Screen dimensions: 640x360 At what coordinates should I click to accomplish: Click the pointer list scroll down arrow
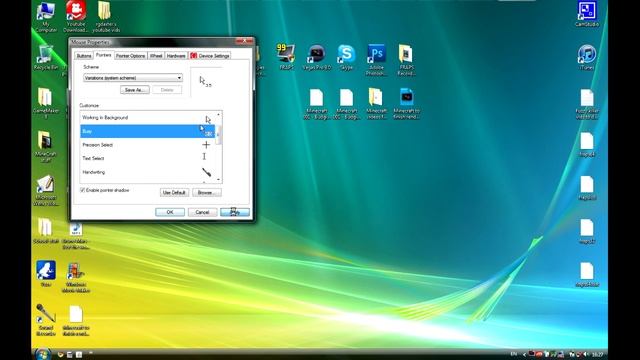coord(219,180)
